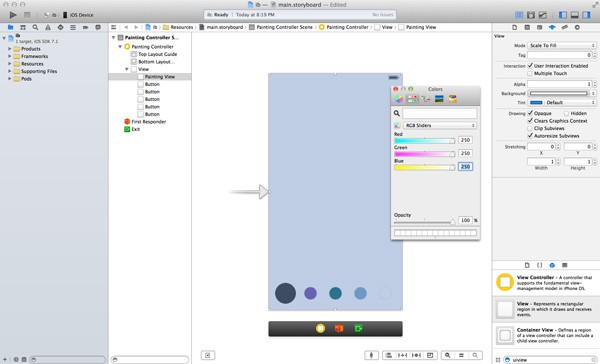
Task: Toggle the Opaque checkbox
Action: coord(530,113)
